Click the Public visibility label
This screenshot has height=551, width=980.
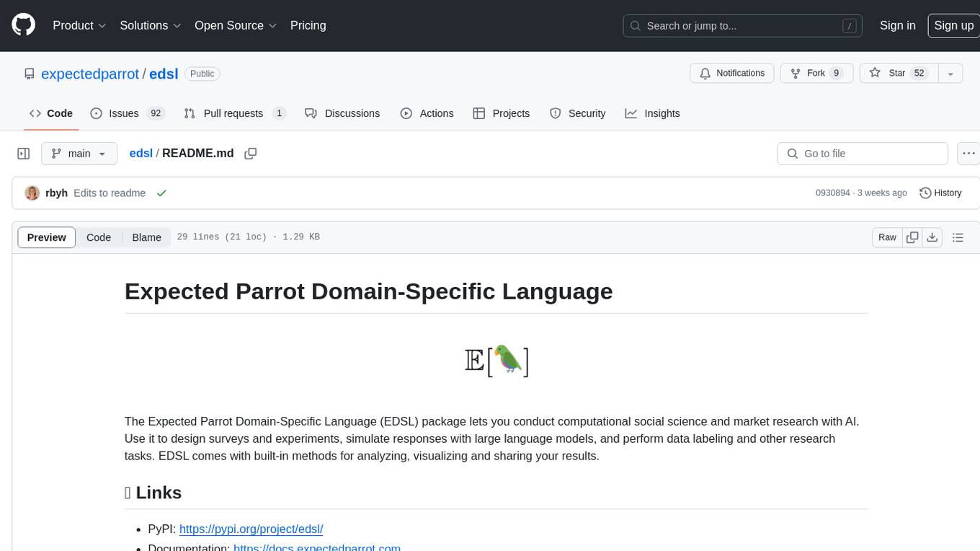(x=202, y=74)
